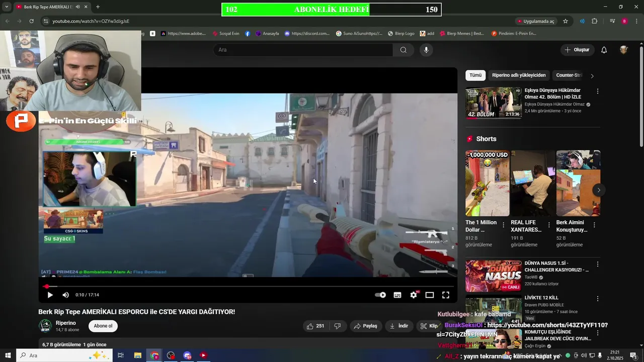The height and width of the screenshot is (362, 644).
Task: Expand more filter chips with the right arrow
Action: click(592, 76)
